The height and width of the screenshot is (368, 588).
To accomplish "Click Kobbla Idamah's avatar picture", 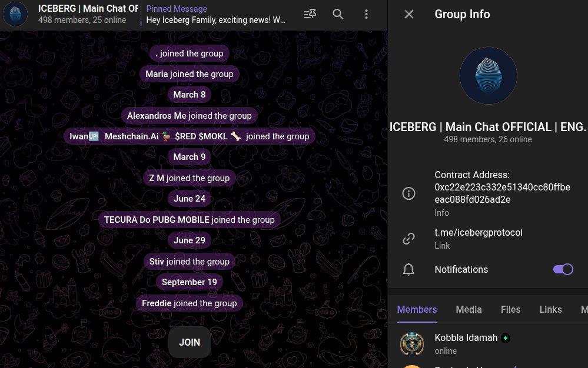I will (x=412, y=344).
